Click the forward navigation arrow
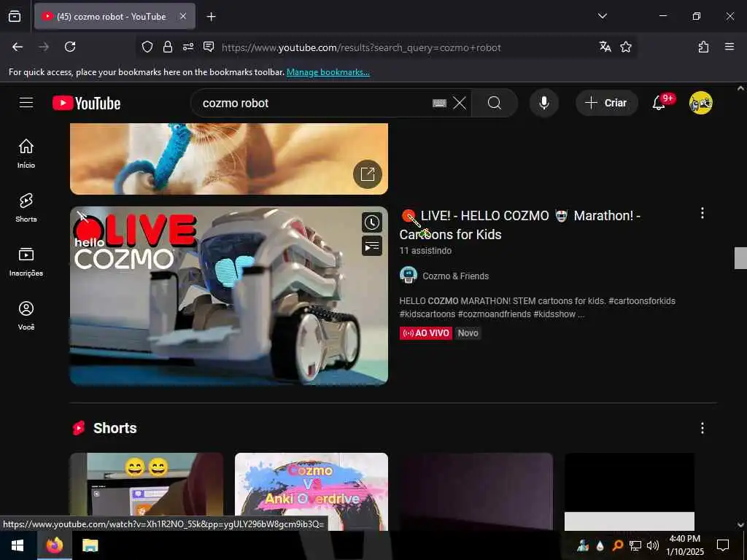 point(44,47)
